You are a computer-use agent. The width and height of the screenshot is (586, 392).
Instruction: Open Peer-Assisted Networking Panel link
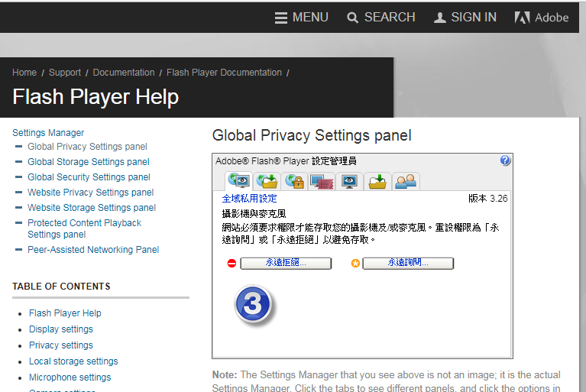[x=93, y=250]
